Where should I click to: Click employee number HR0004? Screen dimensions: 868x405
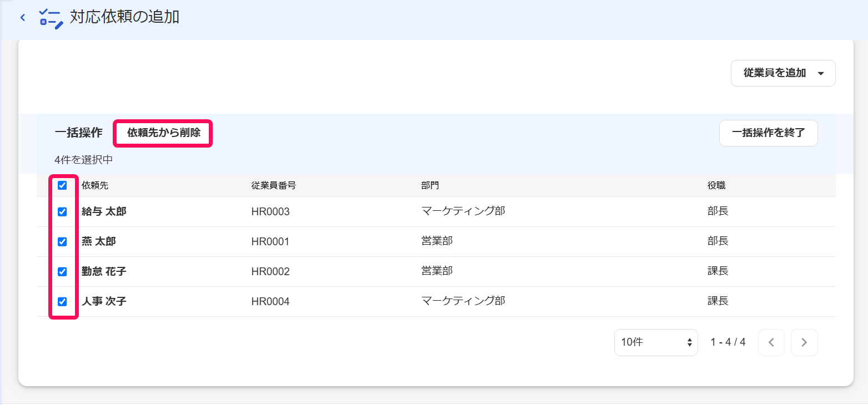click(270, 302)
